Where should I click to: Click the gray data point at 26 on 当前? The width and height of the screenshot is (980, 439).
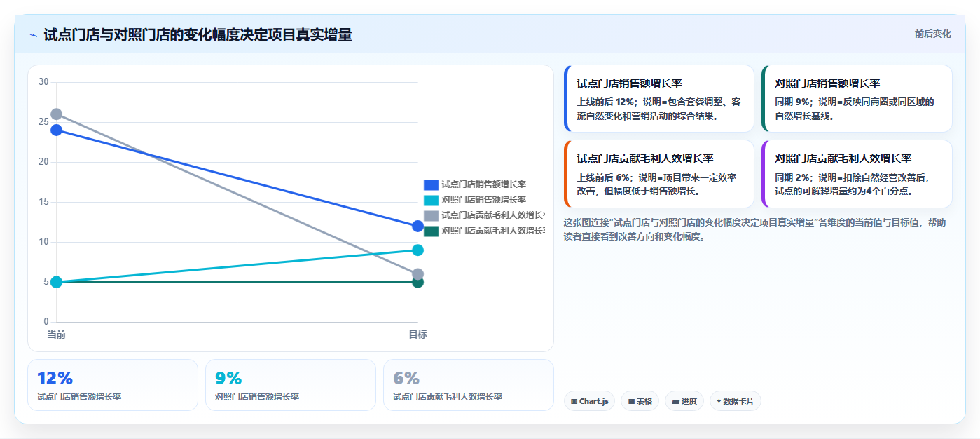click(x=57, y=114)
